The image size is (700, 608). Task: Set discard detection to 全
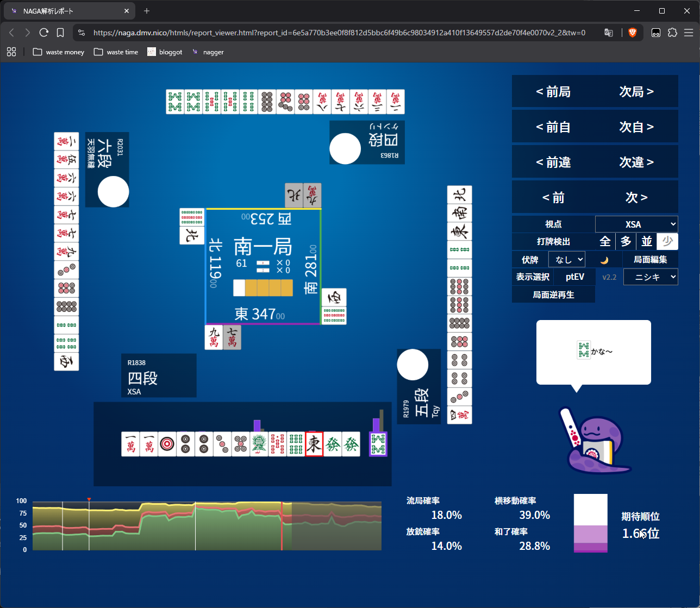tap(605, 241)
